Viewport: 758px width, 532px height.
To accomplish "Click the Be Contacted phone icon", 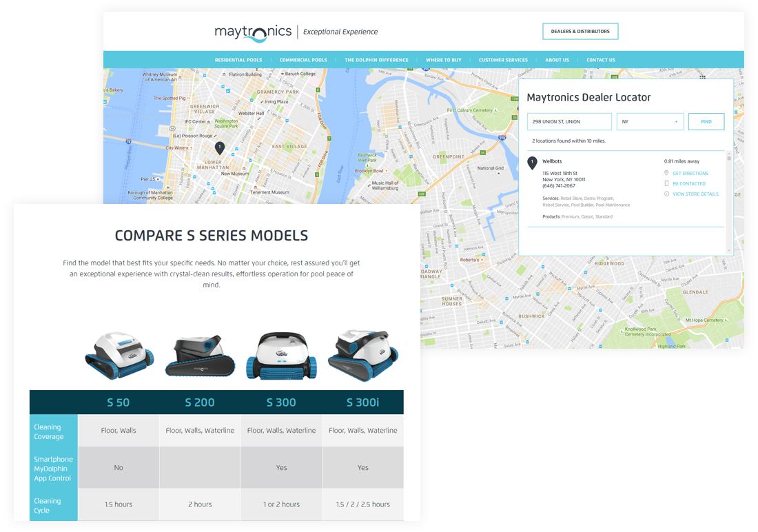I will (x=666, y=183).
